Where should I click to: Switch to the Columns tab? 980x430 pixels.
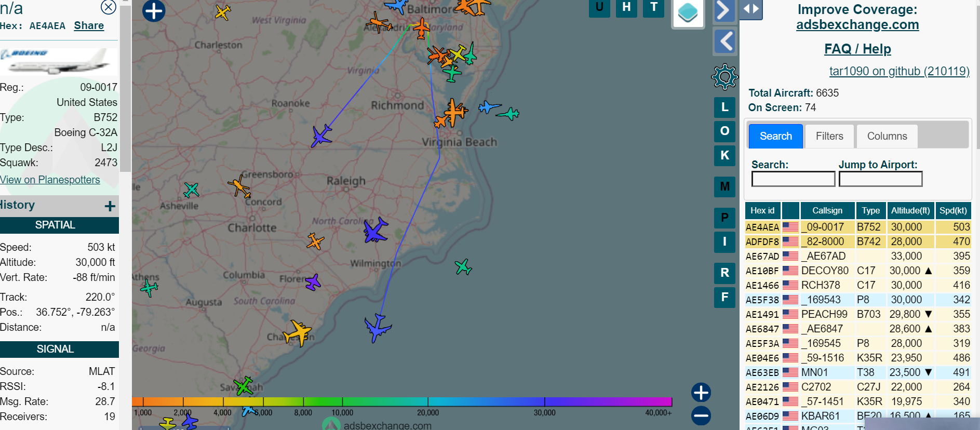click(x=887, y=136)
